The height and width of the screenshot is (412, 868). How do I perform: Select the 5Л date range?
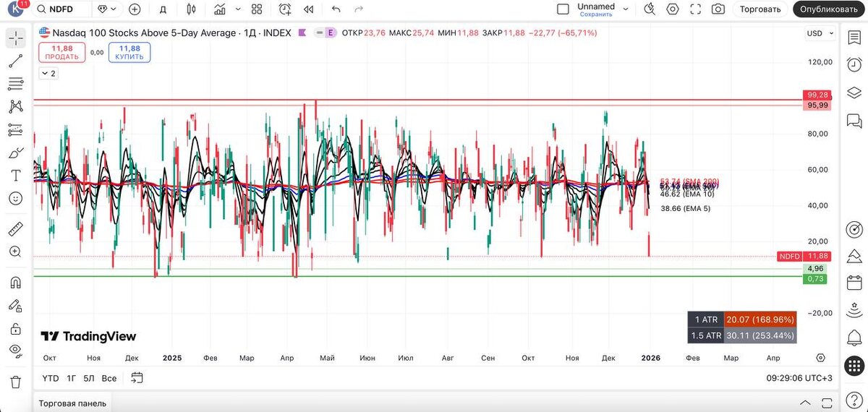89,378
